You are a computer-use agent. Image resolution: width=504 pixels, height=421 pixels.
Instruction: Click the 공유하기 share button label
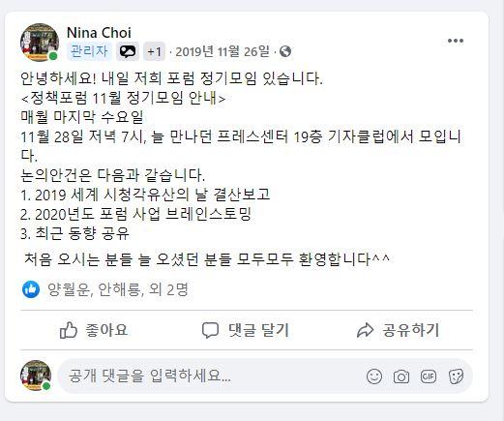point(411,330)
